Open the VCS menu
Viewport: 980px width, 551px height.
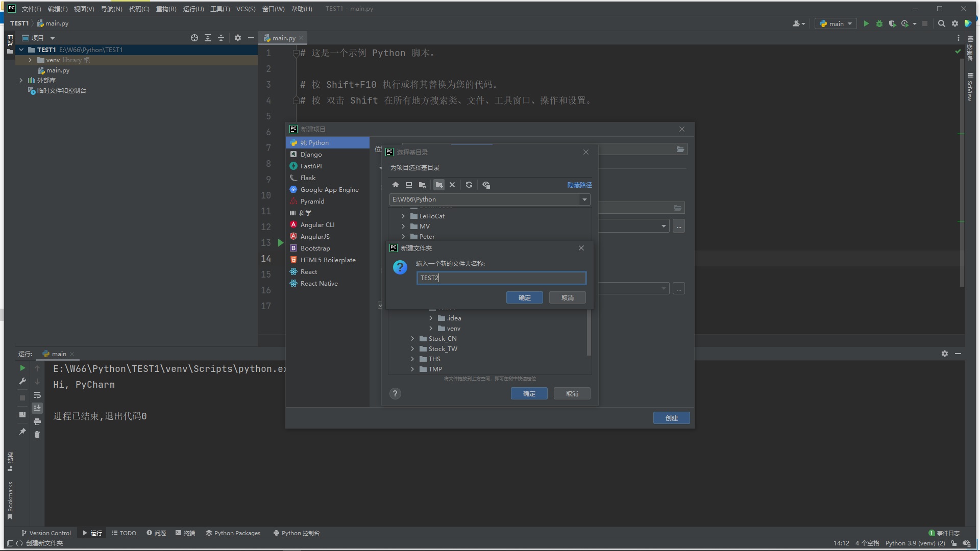click(x=246, y=9)
